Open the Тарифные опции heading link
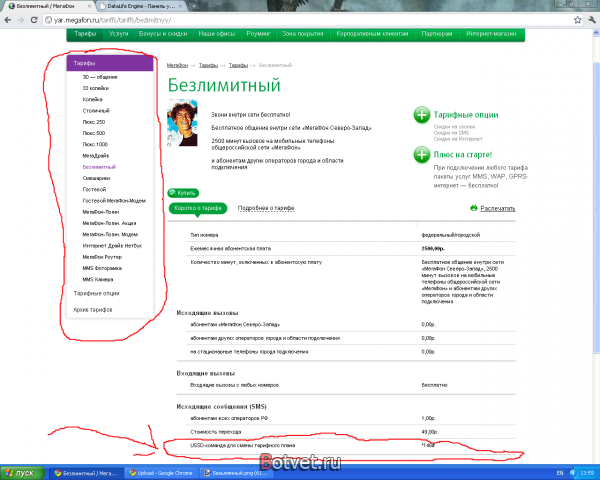The height and width of the screenshot is (480, 600). tap(466, 115)
